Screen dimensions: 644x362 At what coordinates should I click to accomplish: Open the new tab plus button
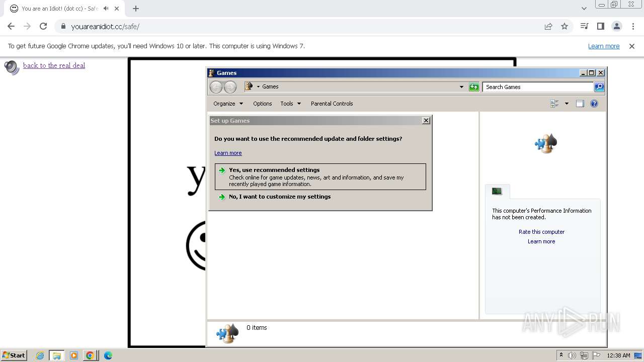pos(136,9)
